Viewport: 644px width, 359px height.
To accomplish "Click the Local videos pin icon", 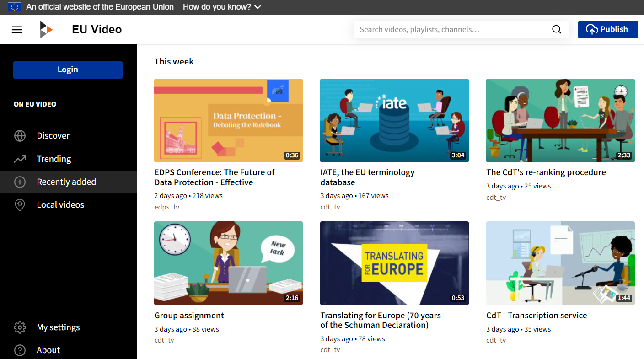I will [20, 205].
